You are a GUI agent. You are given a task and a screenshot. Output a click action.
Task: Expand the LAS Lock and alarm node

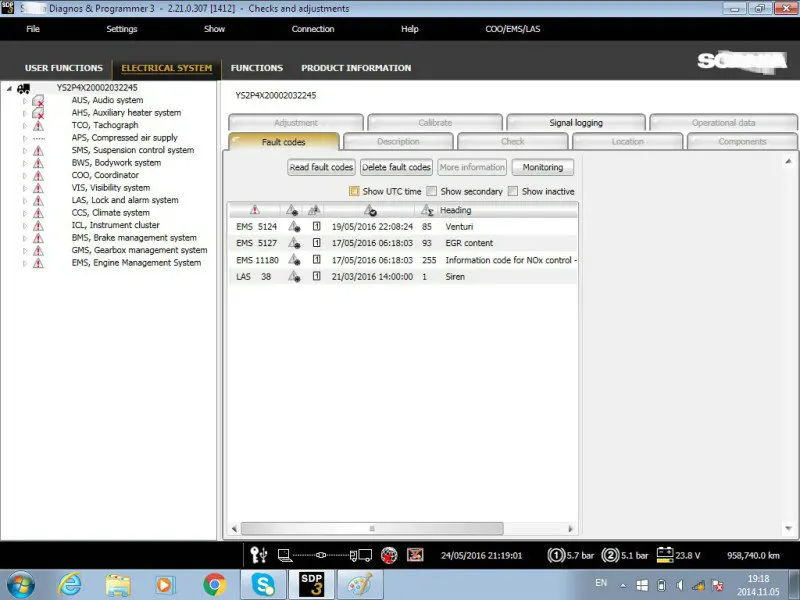point(24,201)
